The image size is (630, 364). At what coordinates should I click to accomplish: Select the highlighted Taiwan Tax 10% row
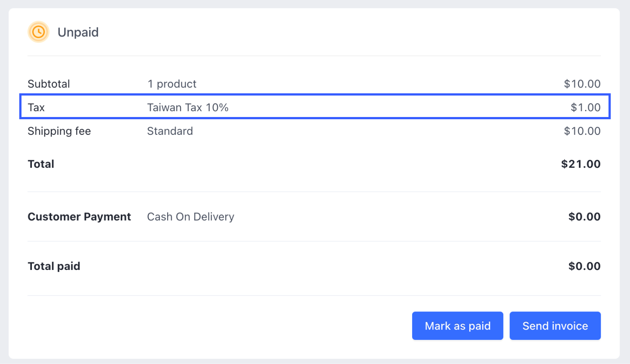pyautogui.click(x=315, y=107)
